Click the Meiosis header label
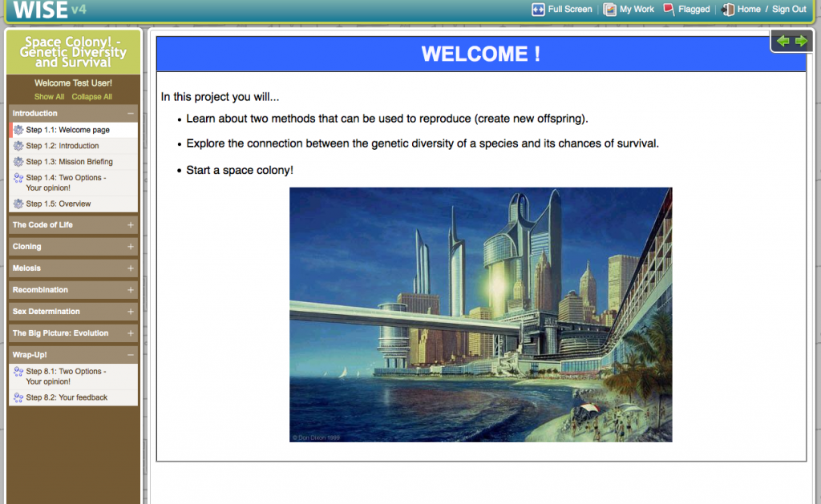 click(x=26, y=268)
